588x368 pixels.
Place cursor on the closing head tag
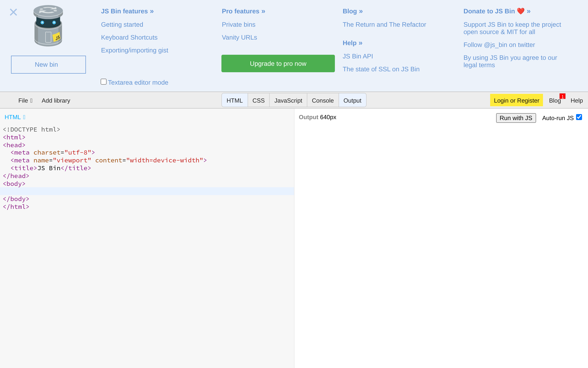point(16,176)
